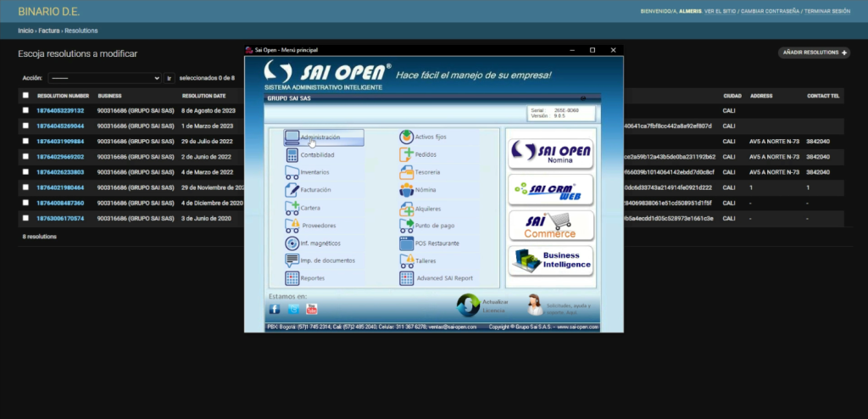
Task: Open the Talleres module icon
Action: pyautogui.click(x=406, y=260)
